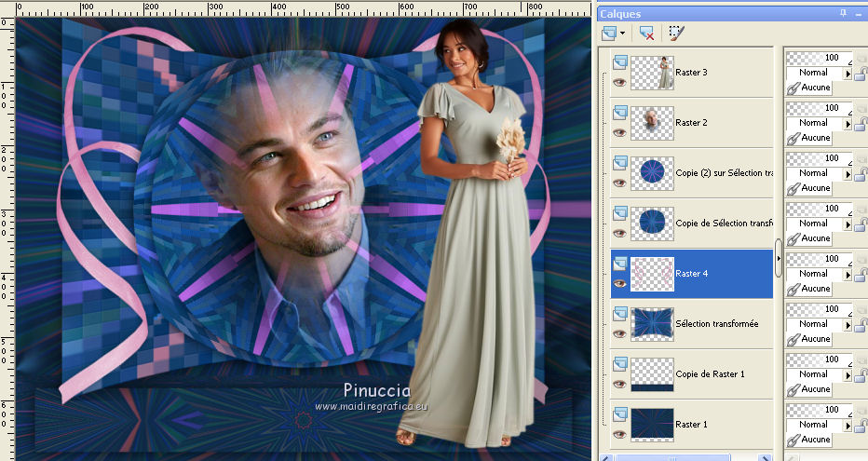868x461 pixels.
Task: Expand the panel splitter arrow beside Raster 4
Action: tap(779, 258)
